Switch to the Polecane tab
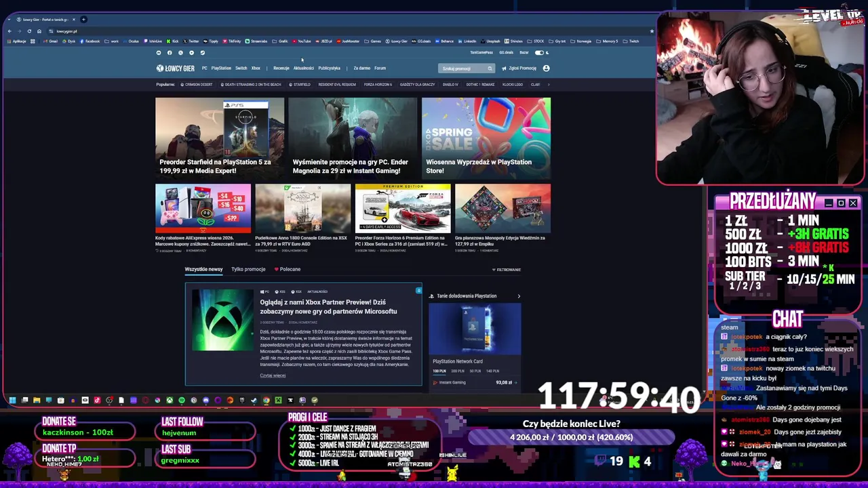The image size is (868, 488). tap(288, 270)
